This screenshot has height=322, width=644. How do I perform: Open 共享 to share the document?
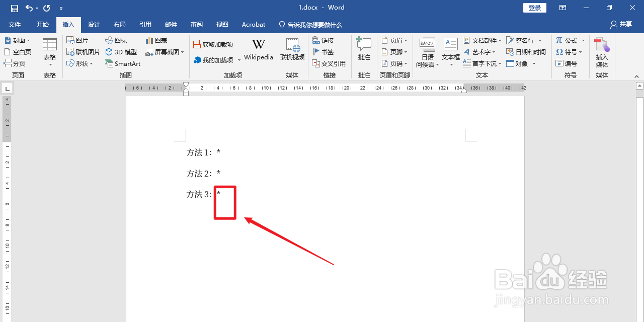(x=621, y=24)
